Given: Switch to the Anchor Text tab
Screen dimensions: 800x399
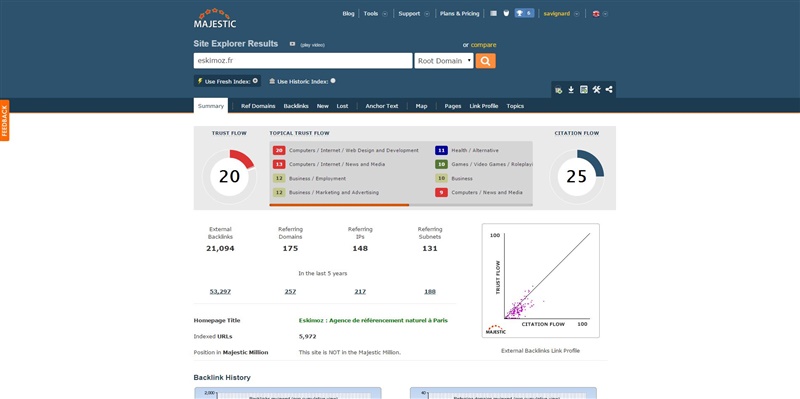Looking at the screenshot, I should pos(382,106).
